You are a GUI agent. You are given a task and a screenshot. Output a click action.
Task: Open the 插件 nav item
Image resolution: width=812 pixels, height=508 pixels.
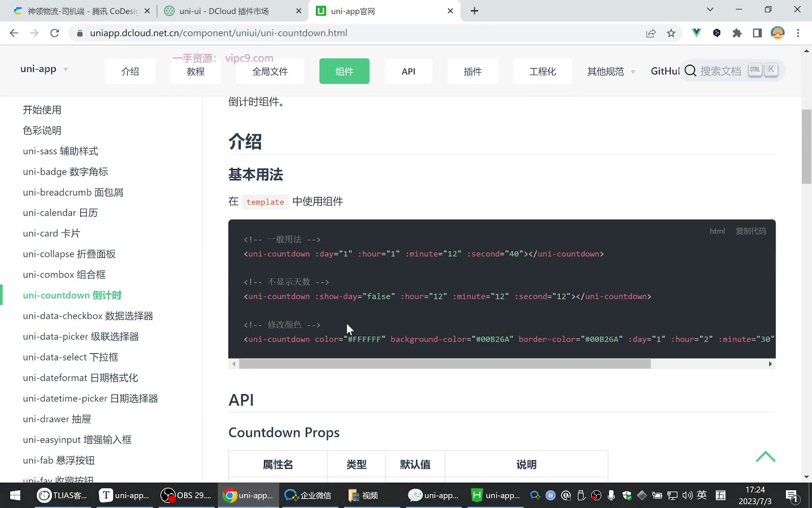472,71
